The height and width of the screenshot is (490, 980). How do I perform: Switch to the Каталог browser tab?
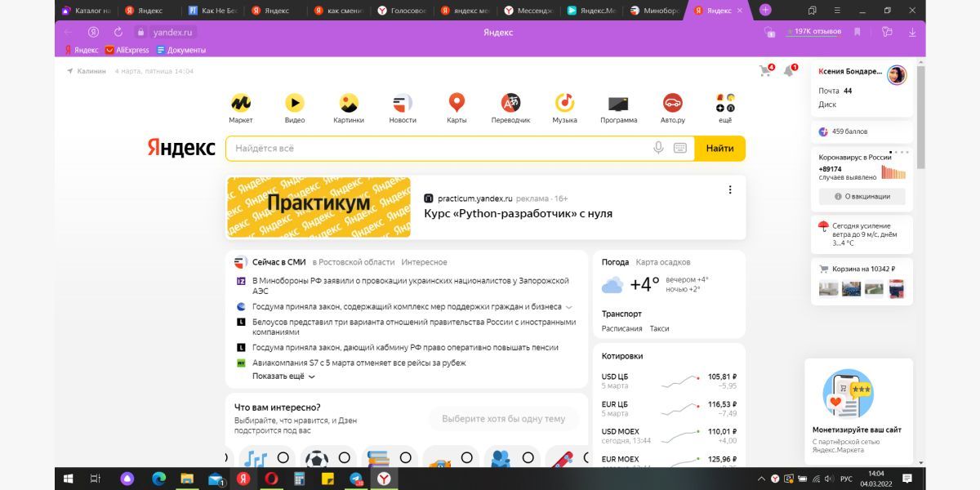(x=87, y=10)
